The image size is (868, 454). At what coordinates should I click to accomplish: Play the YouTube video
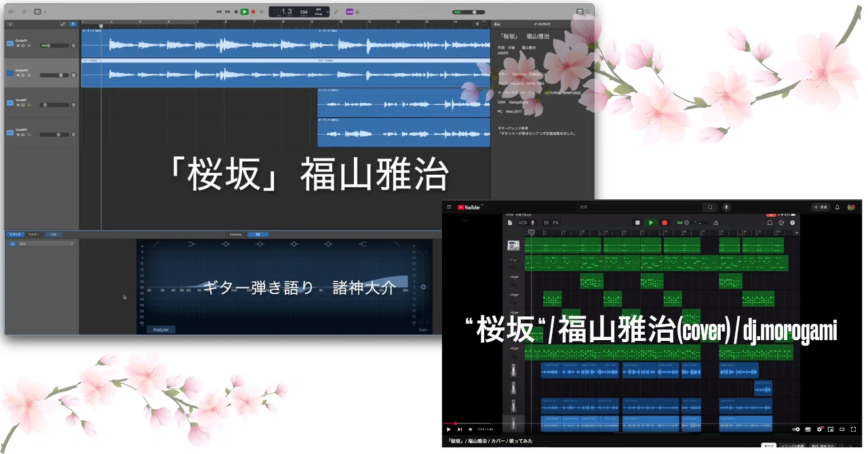click(x=448, y=429)
